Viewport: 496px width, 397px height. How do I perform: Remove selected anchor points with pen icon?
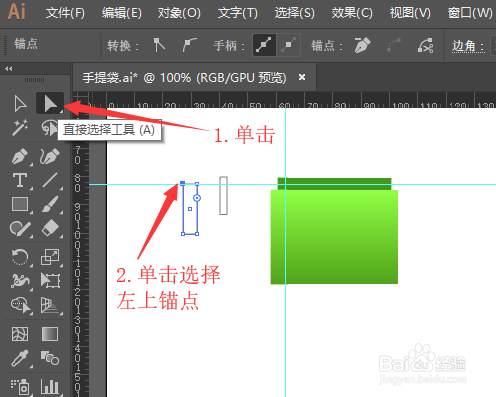coord(363,45)
